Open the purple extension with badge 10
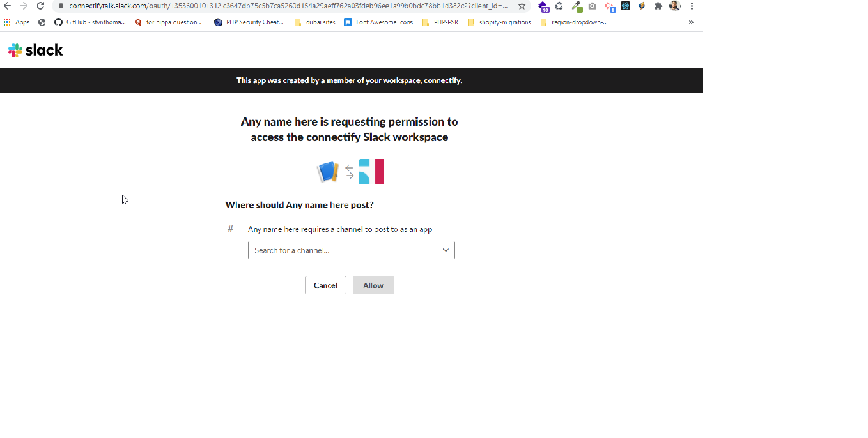Image resolution: width=868 pixels, height=438 pixels. point(543,6)
